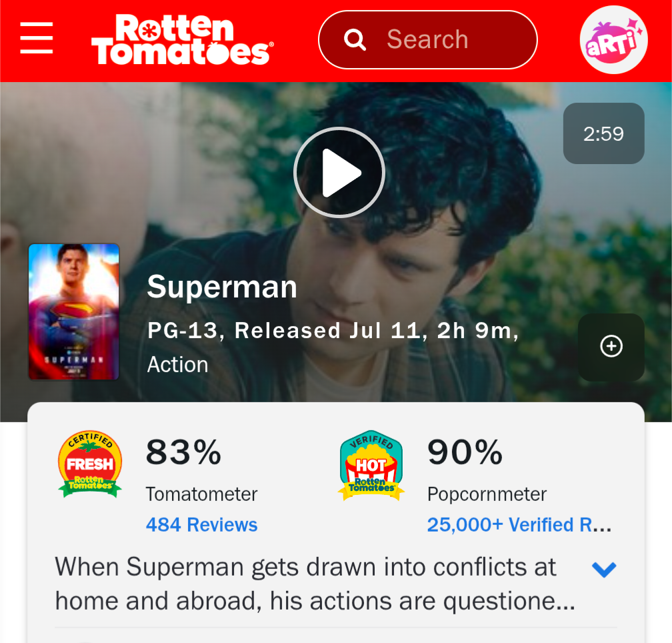Play the Superman trailer
The image size is (672, 643).
pos(339,172)
